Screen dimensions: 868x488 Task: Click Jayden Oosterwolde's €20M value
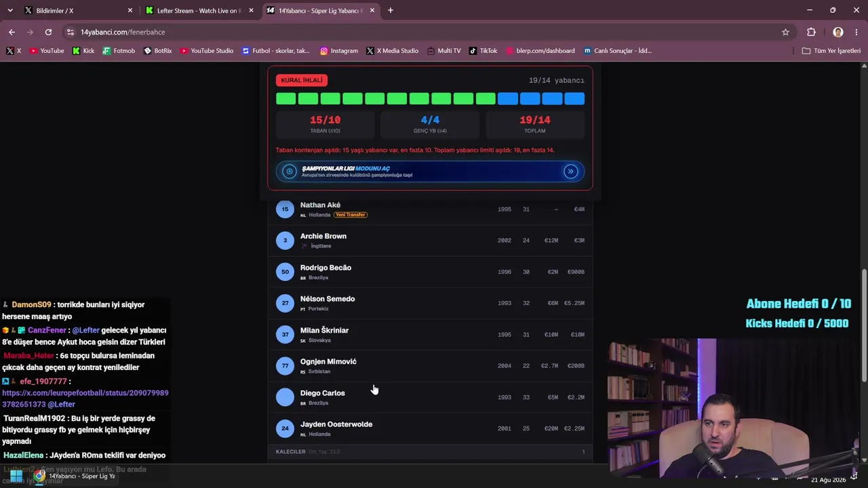point(551,428)
